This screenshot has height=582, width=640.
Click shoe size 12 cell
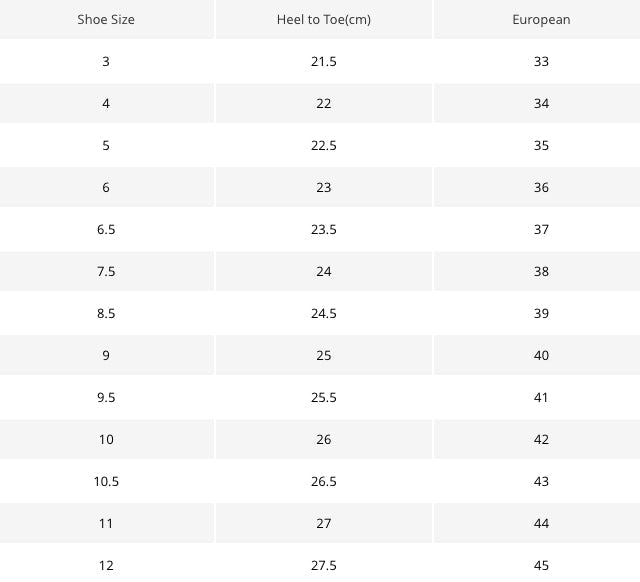(106, 566)
